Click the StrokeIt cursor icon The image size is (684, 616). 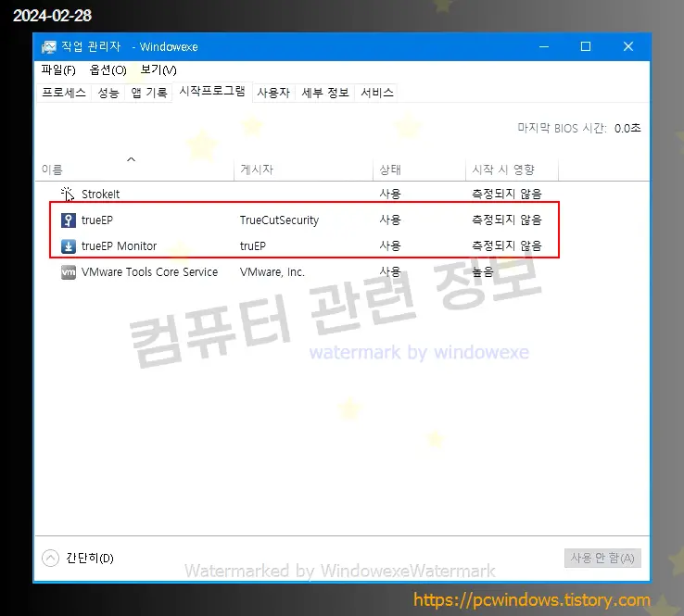pyautogui.click(x=68, y=194)
